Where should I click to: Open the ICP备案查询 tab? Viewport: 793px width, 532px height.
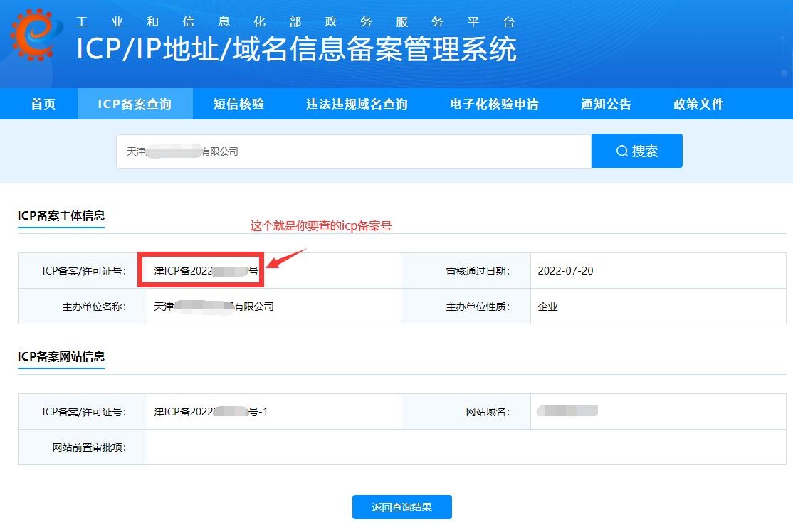coord(135,103)
